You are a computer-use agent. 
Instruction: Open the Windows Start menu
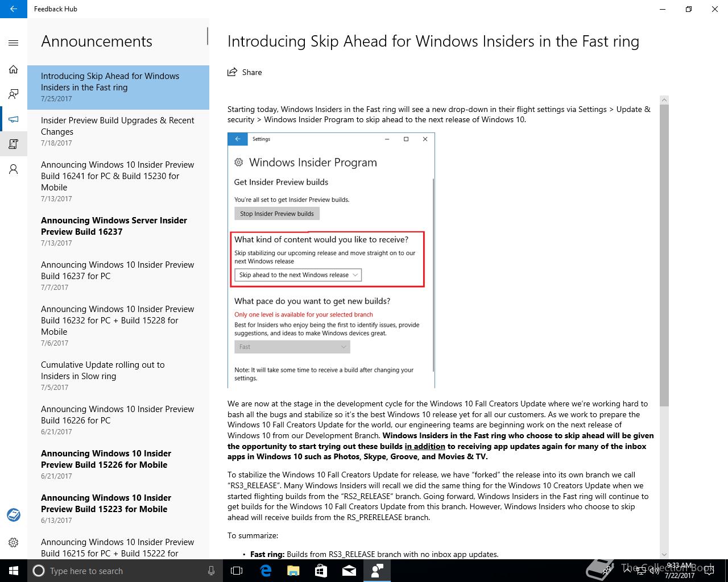pyautogui.click(x=14, y=571)
